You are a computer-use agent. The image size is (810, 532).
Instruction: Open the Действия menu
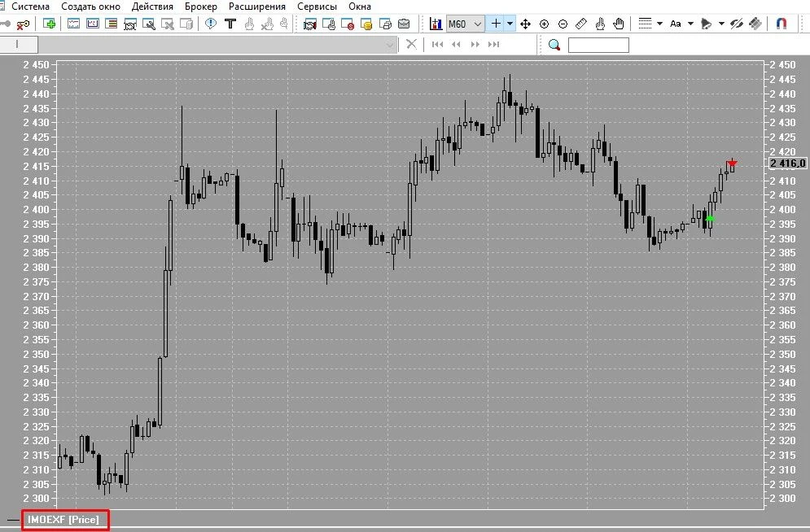(152, 7)
